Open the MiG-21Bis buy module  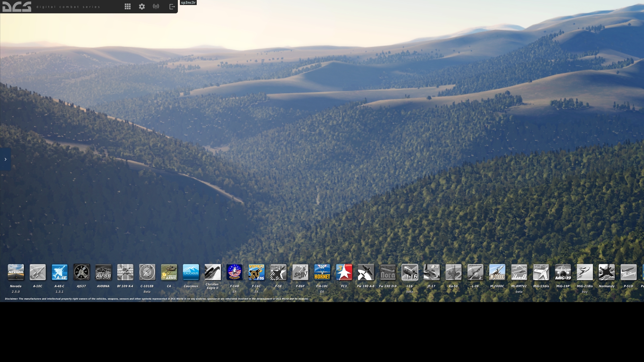tap(585, 272)
